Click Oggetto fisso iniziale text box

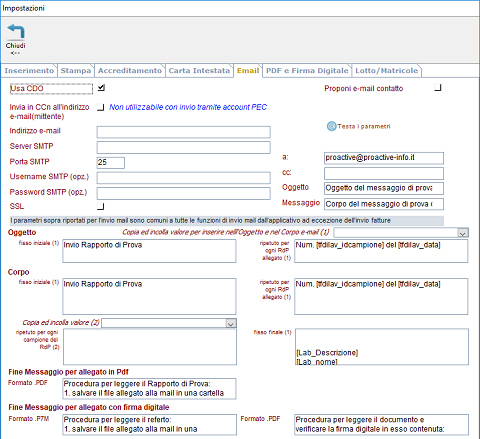point(149,251)
